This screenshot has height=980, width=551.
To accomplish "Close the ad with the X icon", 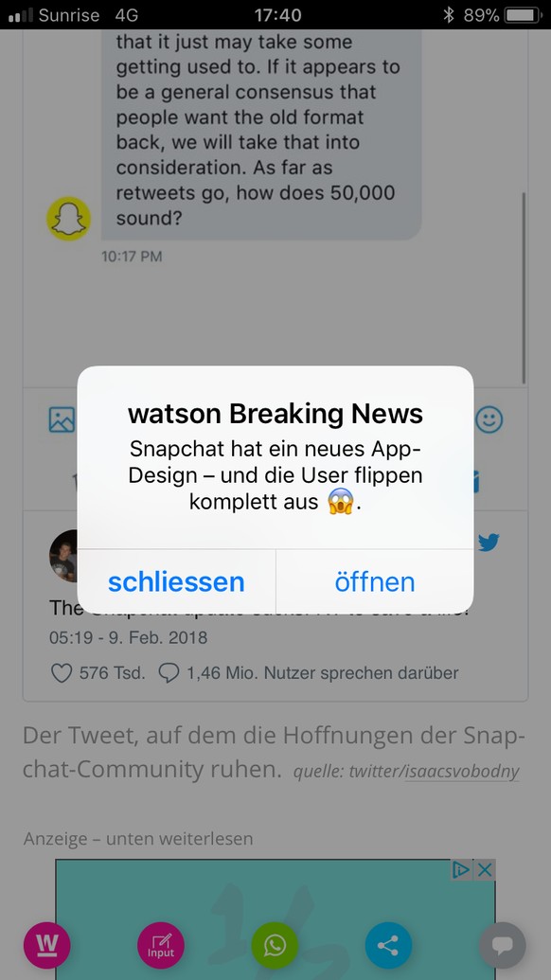I will (x=485, y=869).
